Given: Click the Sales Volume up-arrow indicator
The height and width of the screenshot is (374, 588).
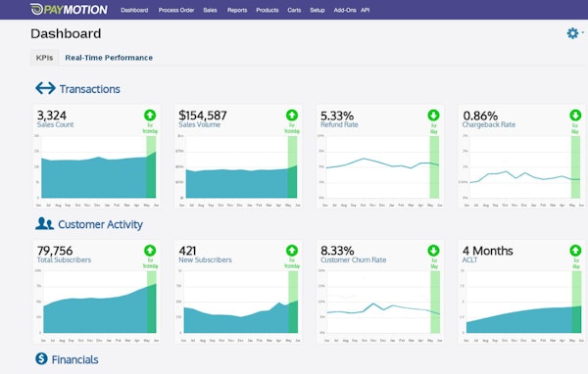Looking at the screenshot, I should (x=292, y=116).
